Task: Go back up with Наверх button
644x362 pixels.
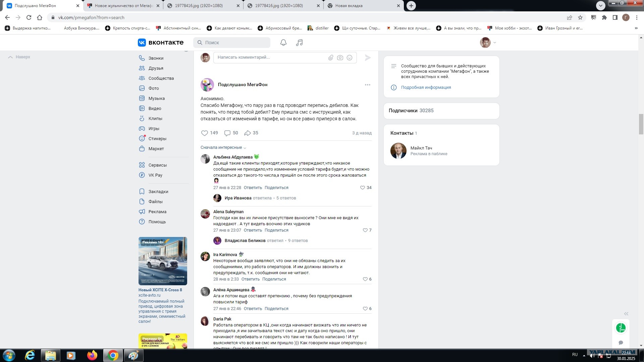Action: (x=19, y=57)
